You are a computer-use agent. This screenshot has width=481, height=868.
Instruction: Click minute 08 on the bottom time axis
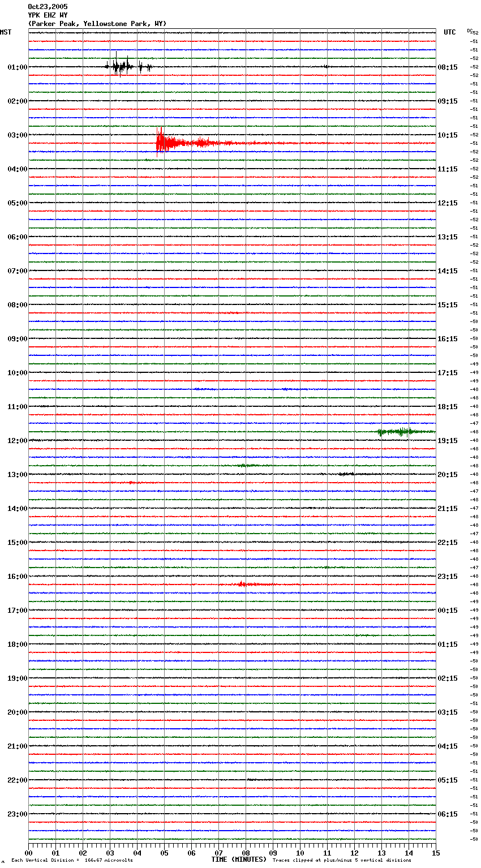click(246, 853)
